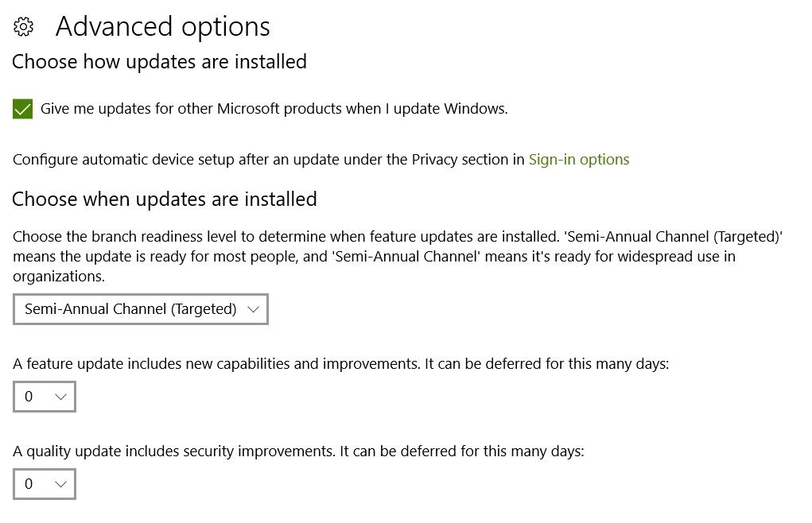Click 'Semi-Annual Channel (Targeted)' text inside combo box

[130, 309]
